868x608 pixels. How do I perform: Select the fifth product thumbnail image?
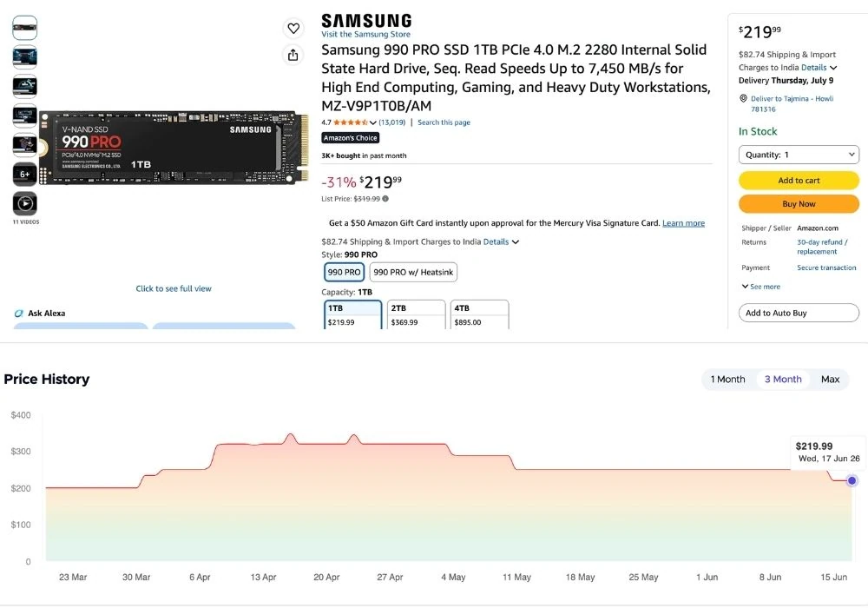(x=25, y=144)
